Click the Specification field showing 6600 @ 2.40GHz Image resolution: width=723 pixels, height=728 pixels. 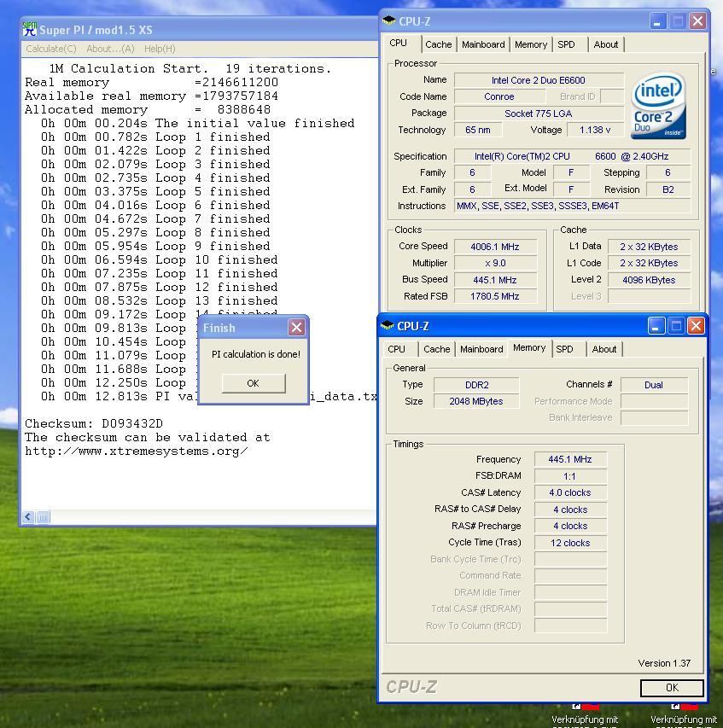[572, 156]
